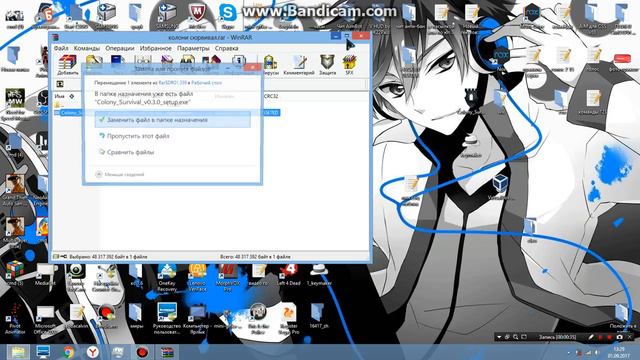Click the source folder link after 'из'
640x360 pixels.
pyautogui.click(x=173, y=82)
